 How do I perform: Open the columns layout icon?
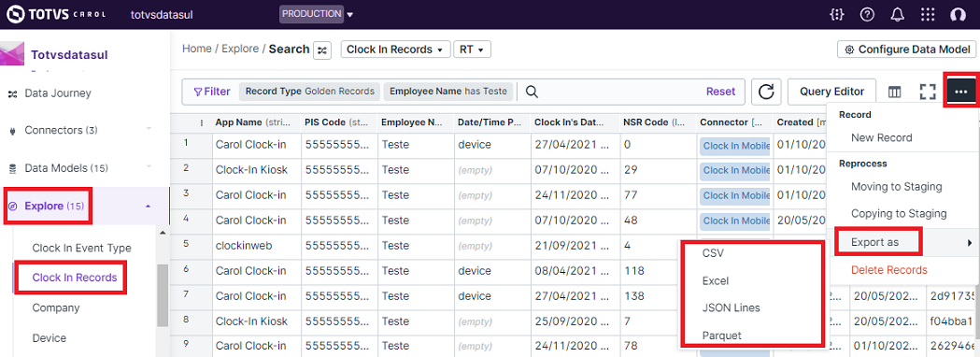point(895,92)
